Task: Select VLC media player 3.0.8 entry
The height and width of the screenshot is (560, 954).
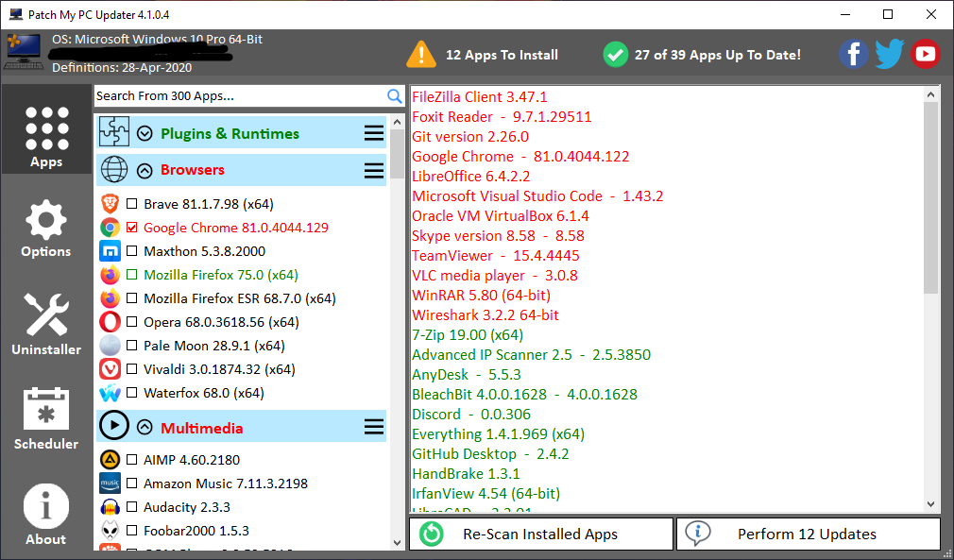Action: pos(495,276)
